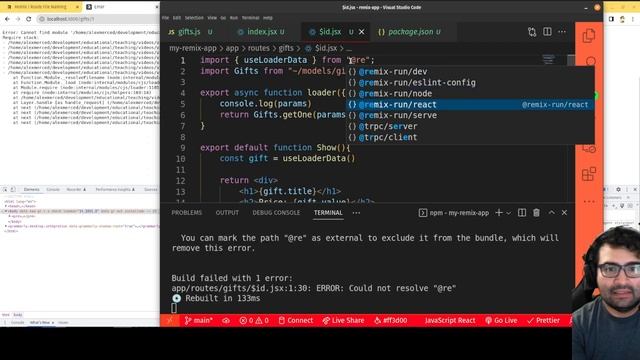The width and height of the screenshot is (640, 360).
Task: Open panel tabs overflow ellipsis
Action: click(x=356, y=213)
